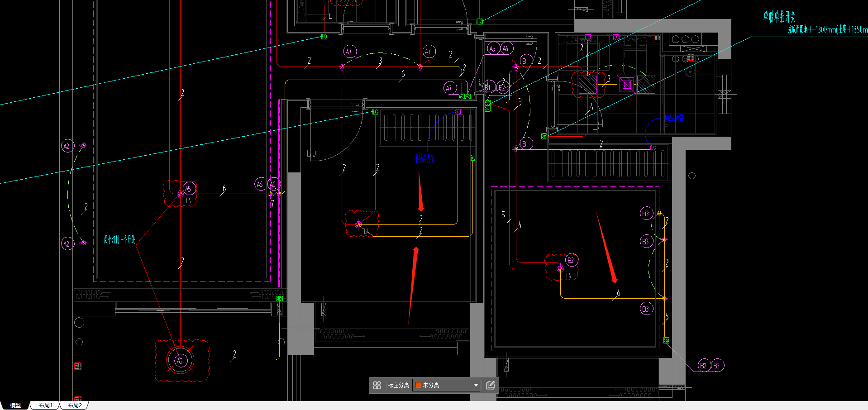
Task: Select the large circular A5 ceiling lamp symbol
Action: click(180, 361)
